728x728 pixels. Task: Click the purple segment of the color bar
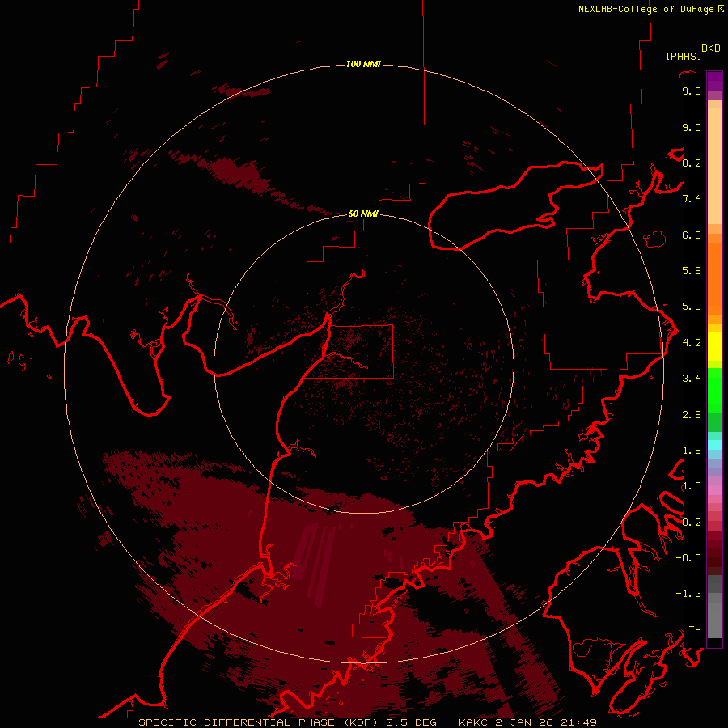(x=714, y=81)
